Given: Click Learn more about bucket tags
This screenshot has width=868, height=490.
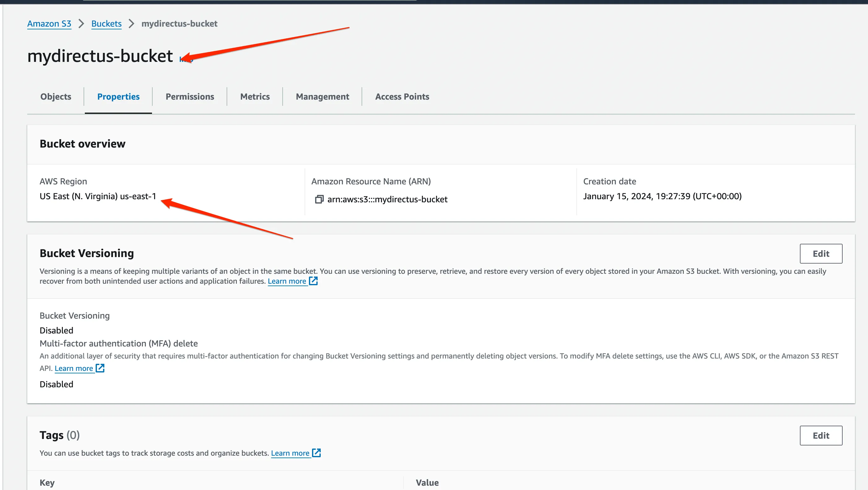Looking at the screenshot, I should pos(290,453).
